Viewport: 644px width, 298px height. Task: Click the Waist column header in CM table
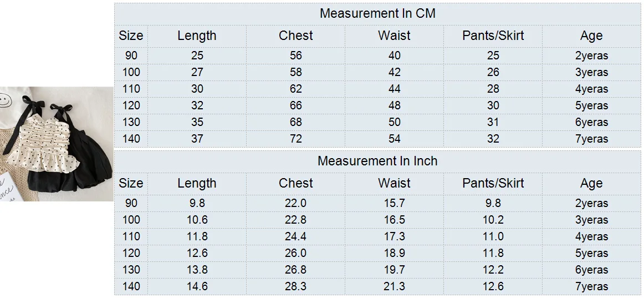[x=394, y=36]
